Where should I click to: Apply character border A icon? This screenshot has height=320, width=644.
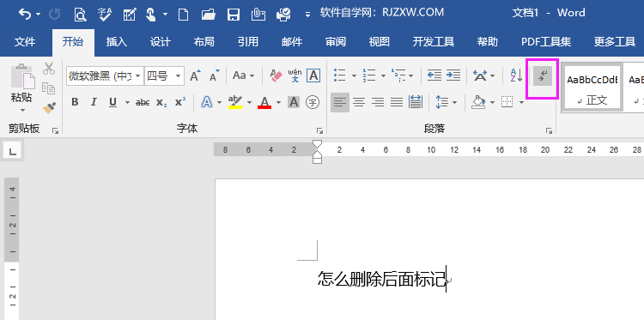(313, 75)
